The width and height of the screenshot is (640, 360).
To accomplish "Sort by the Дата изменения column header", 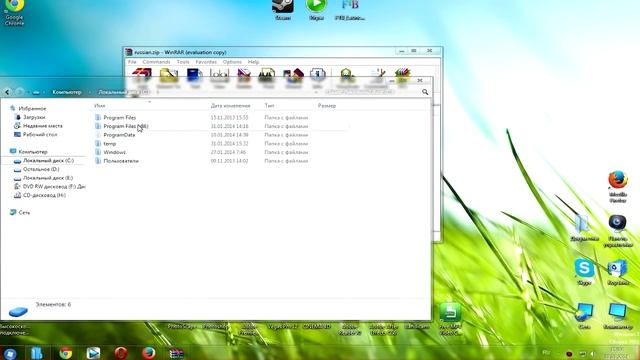I will [x=230, y=106].
